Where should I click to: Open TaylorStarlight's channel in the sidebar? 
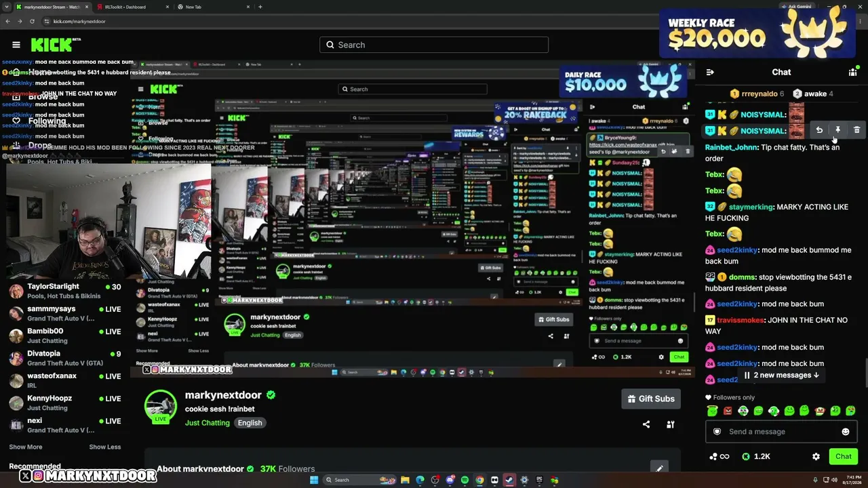(65, 291)
